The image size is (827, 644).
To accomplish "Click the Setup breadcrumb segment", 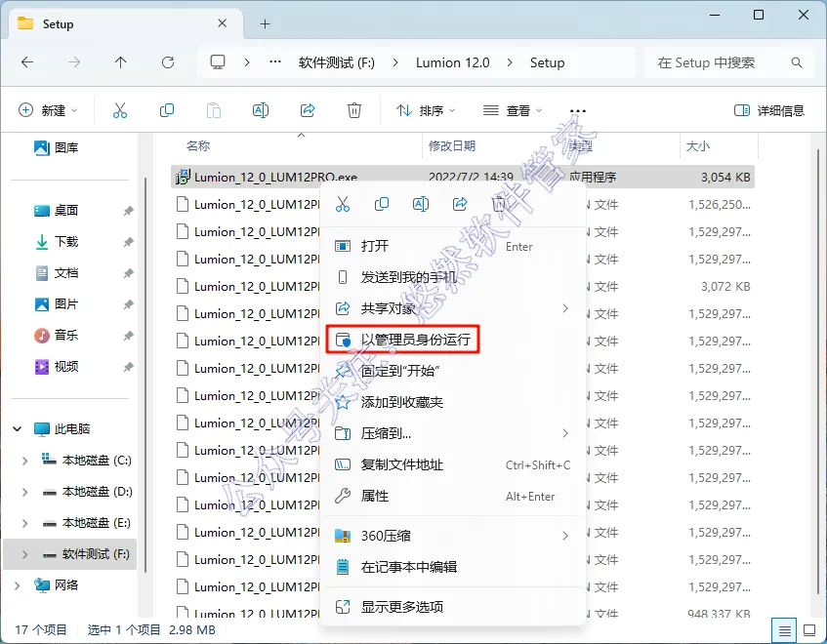I will pos(547,62).
